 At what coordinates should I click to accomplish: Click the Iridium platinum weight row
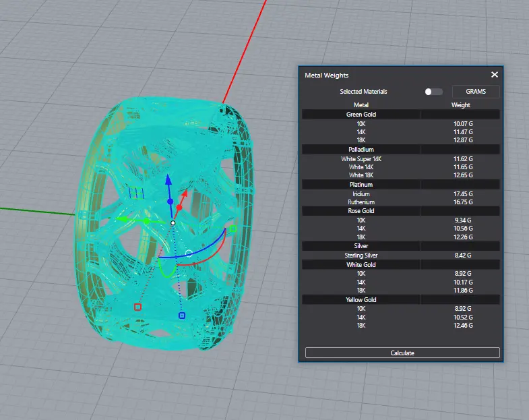click(401, 193)
